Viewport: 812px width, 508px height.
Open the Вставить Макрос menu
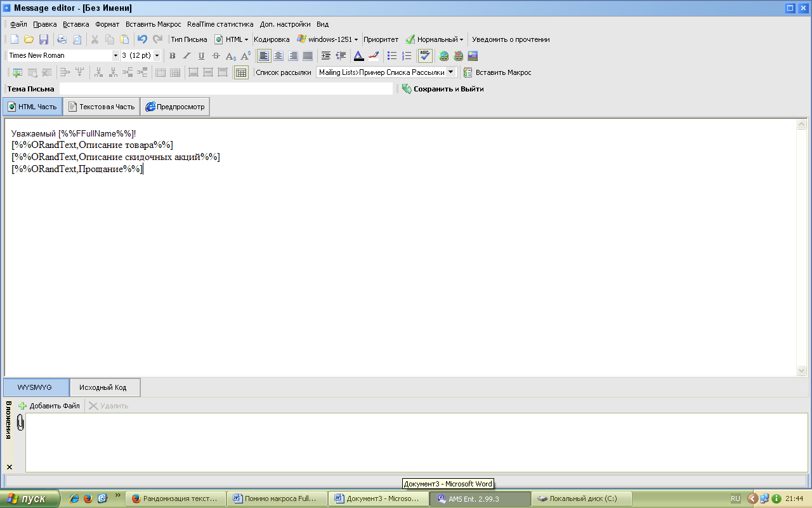click(154, 24)
